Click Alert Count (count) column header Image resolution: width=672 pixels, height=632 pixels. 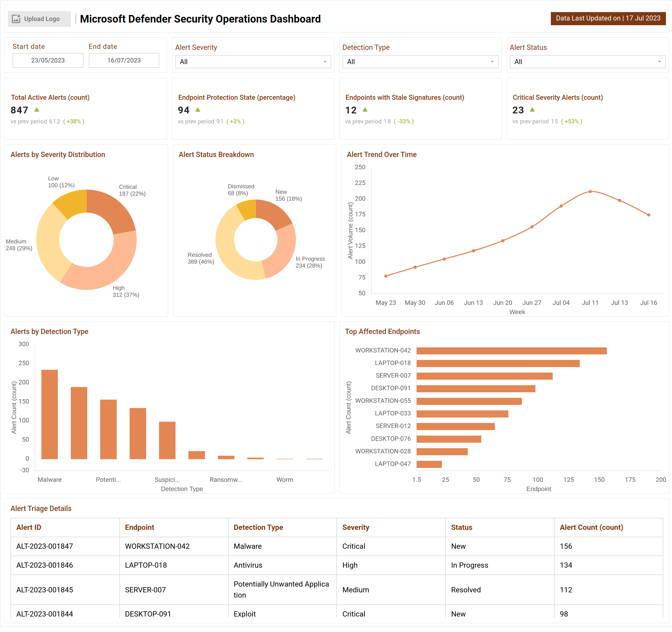point(591,527)
